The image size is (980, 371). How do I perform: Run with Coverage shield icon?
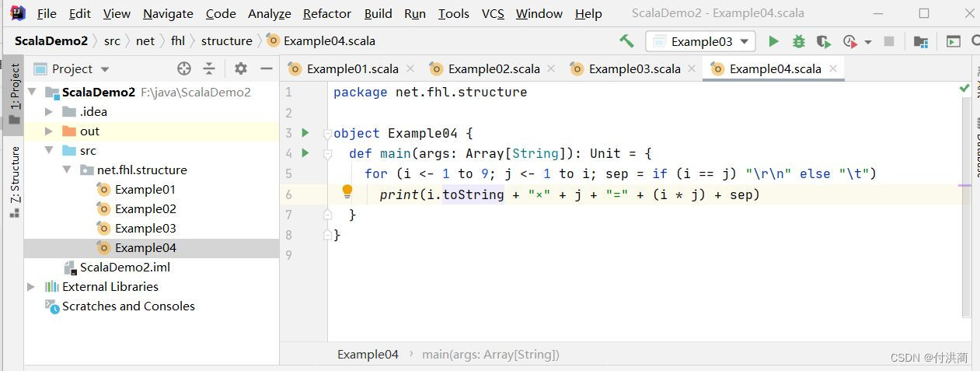pyautogui.click(x=824, y=41)
